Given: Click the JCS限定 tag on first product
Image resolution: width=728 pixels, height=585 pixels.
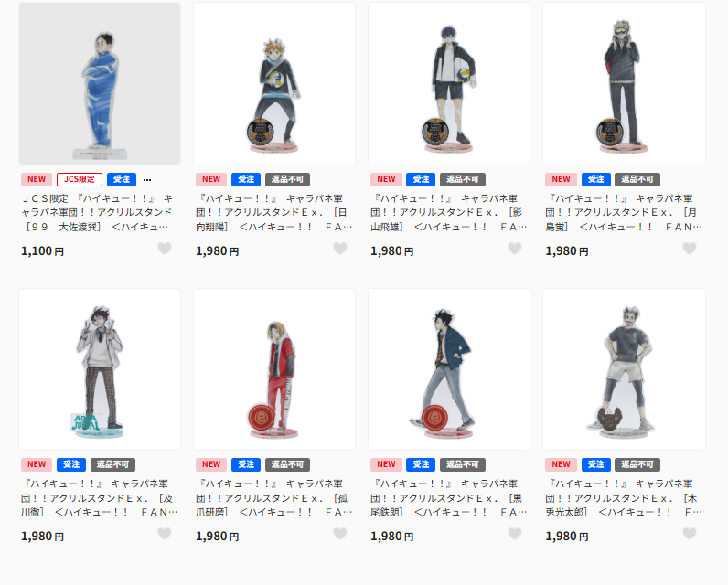Looking at the screenshot, I should coord(80,179).
